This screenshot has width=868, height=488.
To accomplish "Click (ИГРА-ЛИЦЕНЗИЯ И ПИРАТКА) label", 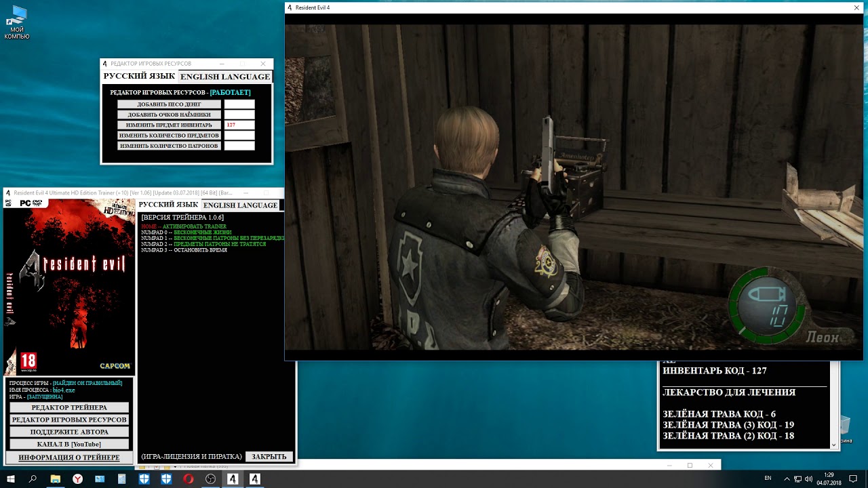I will pyautogui.click(x=191, y=457).
